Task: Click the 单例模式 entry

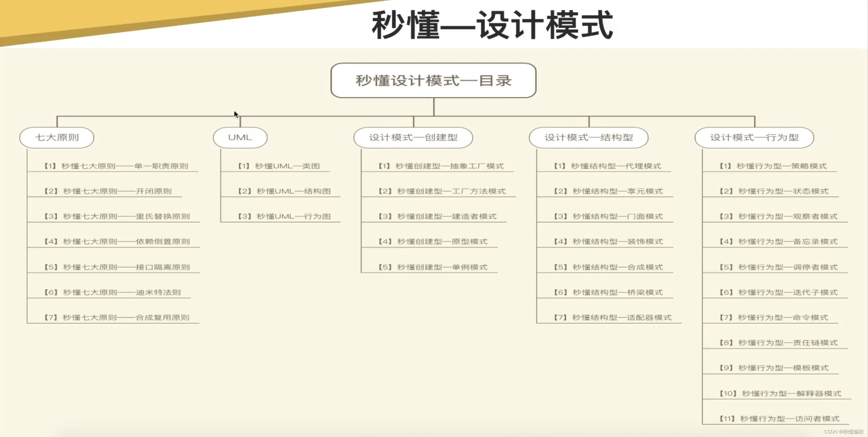Action: click(x=433, y=267)
